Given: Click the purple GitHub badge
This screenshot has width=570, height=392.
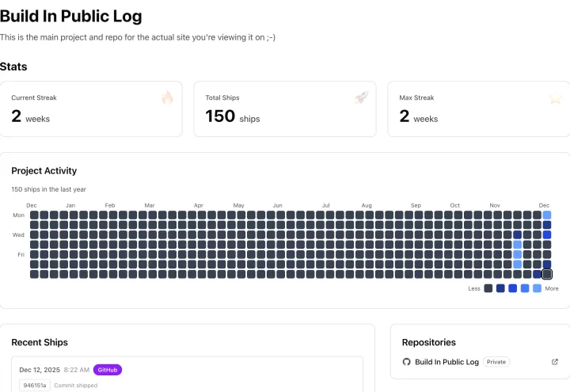Looking at the screenshot, I should click(108, 370).
